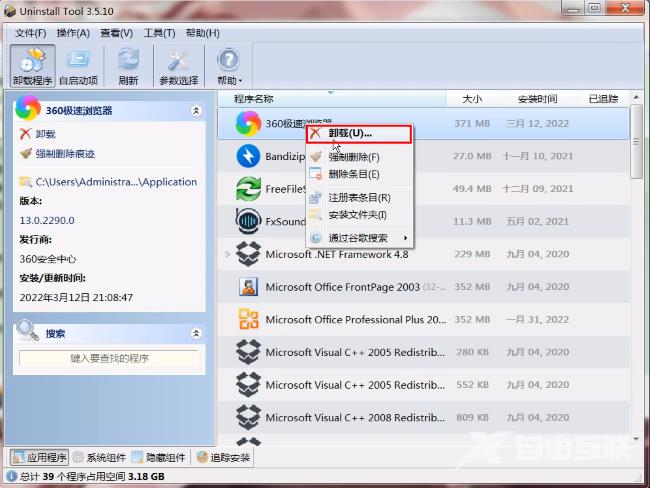Viewport: 650px width, 488px height.
Task: Select the FreeFileSync icon in program list
Action: [248, 188]
